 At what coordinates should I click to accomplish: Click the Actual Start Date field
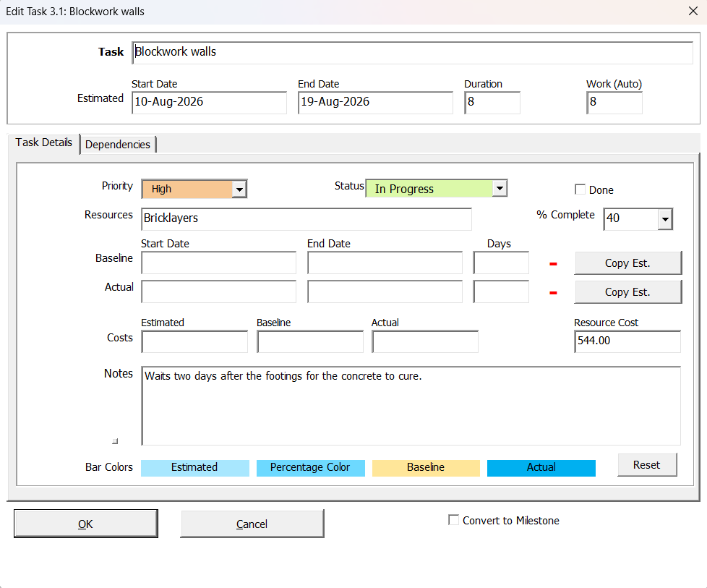point(219,291)
